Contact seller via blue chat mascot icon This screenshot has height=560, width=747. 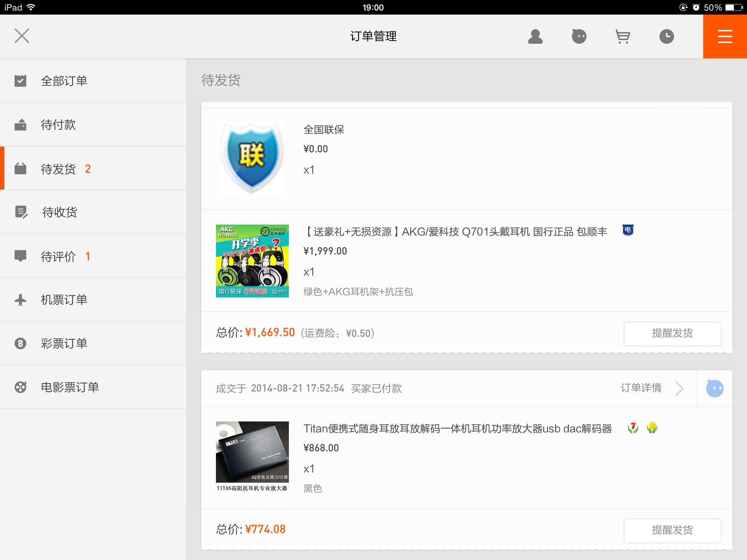(x=715, y=388)
